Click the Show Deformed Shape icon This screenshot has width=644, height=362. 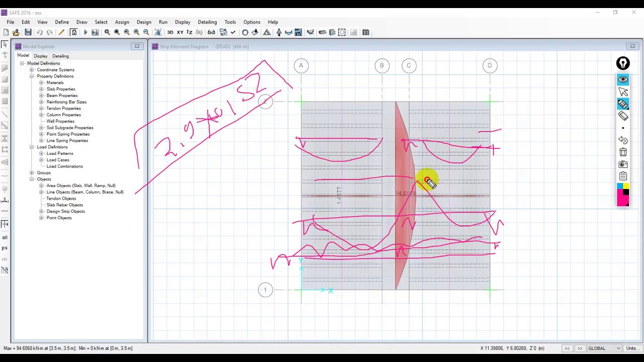(x=267, y=32)
